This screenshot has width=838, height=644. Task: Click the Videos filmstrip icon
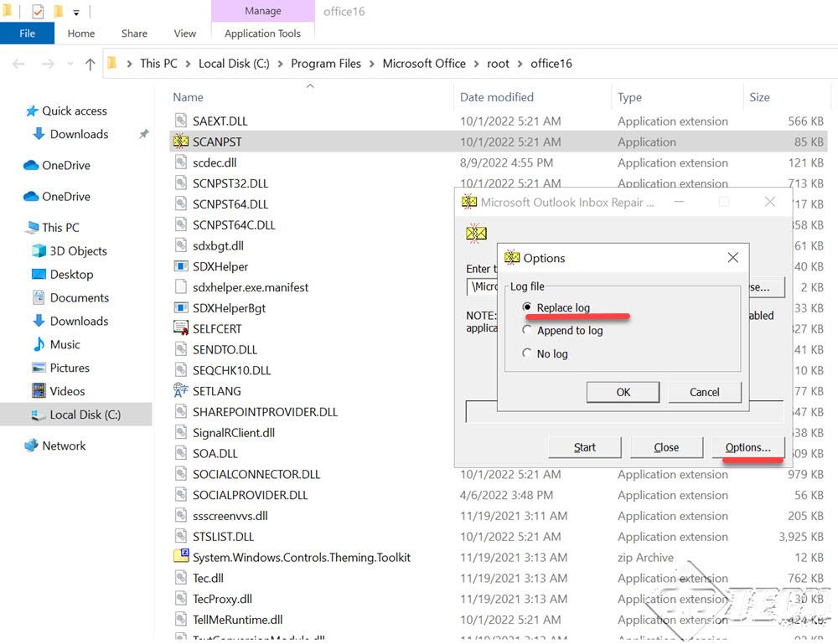click(39, 391)
